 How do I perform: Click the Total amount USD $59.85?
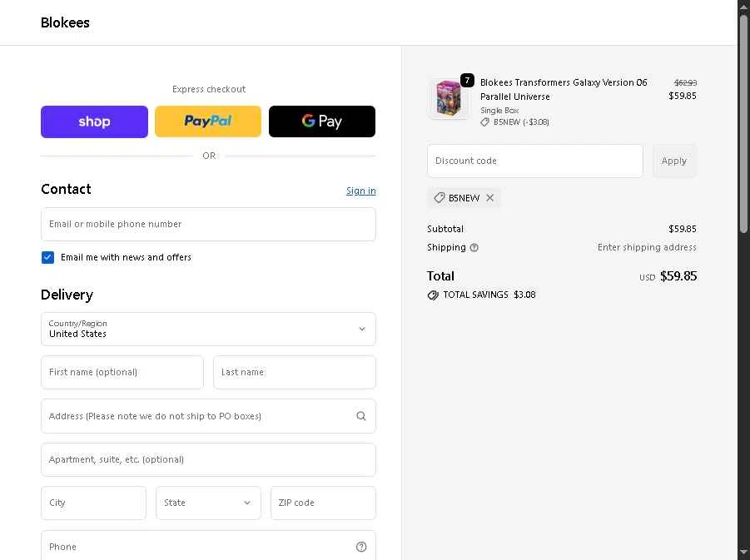click(668, 276)
